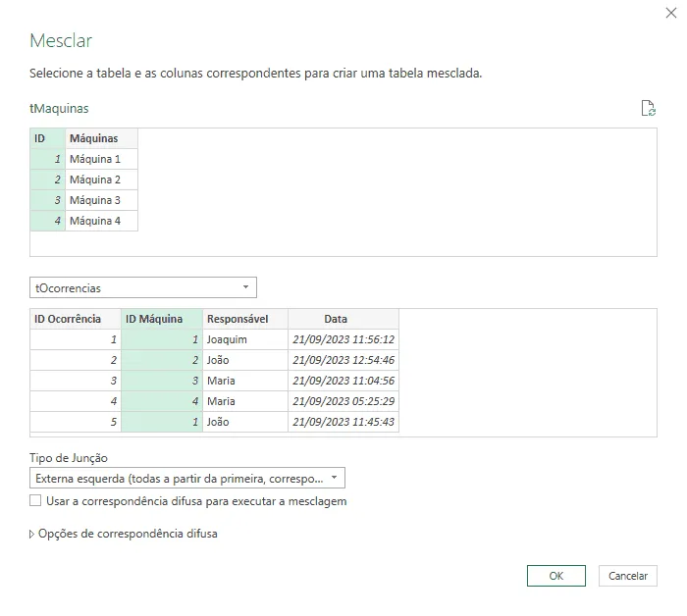The width and height of the screenshot is (687, 616).
Task: Click João in occurrence row 5
Action: click(245, 422)
